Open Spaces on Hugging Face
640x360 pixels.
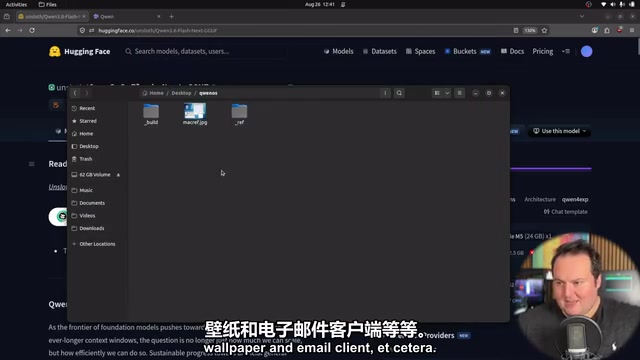point(420,51)
